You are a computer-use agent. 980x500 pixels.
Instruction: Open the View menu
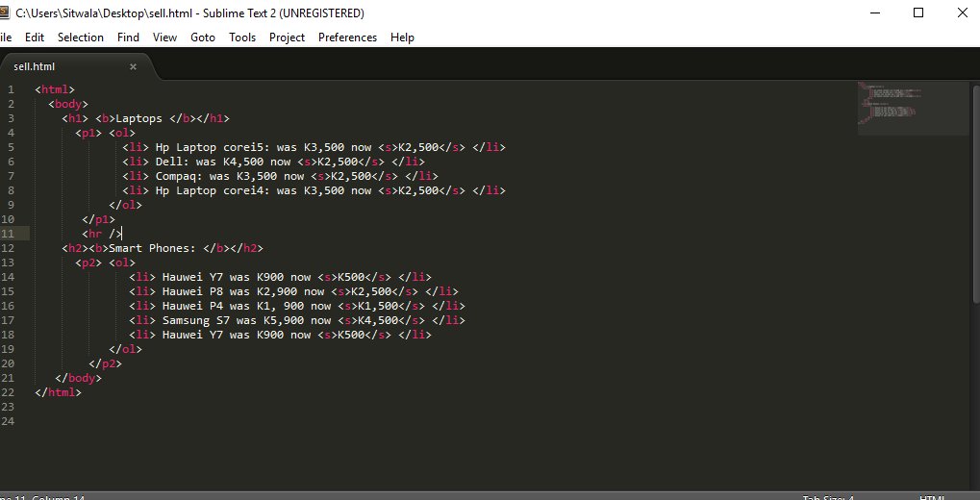165,37
